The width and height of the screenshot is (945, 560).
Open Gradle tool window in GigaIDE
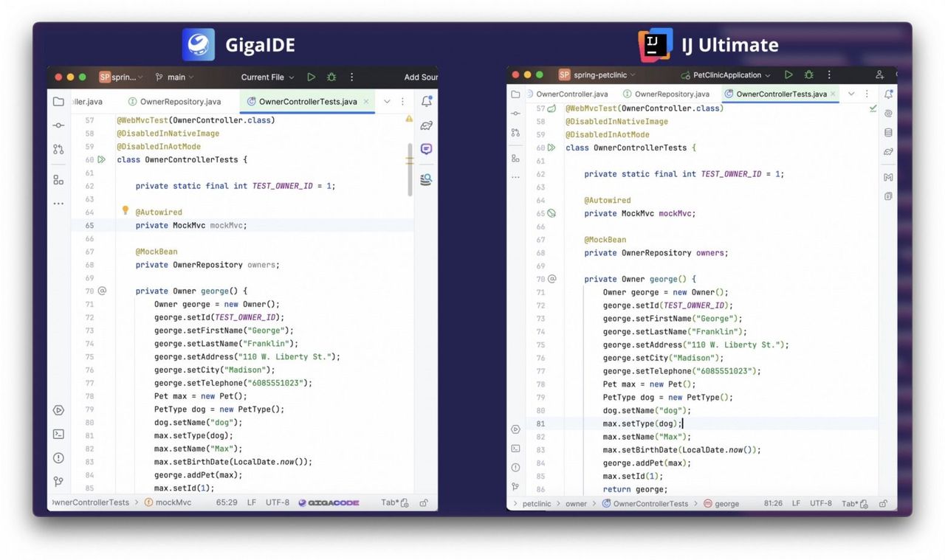(x=427, y=125)
